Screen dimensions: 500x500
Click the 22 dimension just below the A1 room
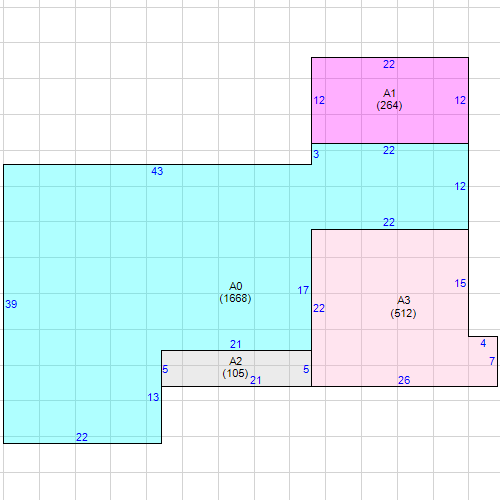[x=389, y=150]
